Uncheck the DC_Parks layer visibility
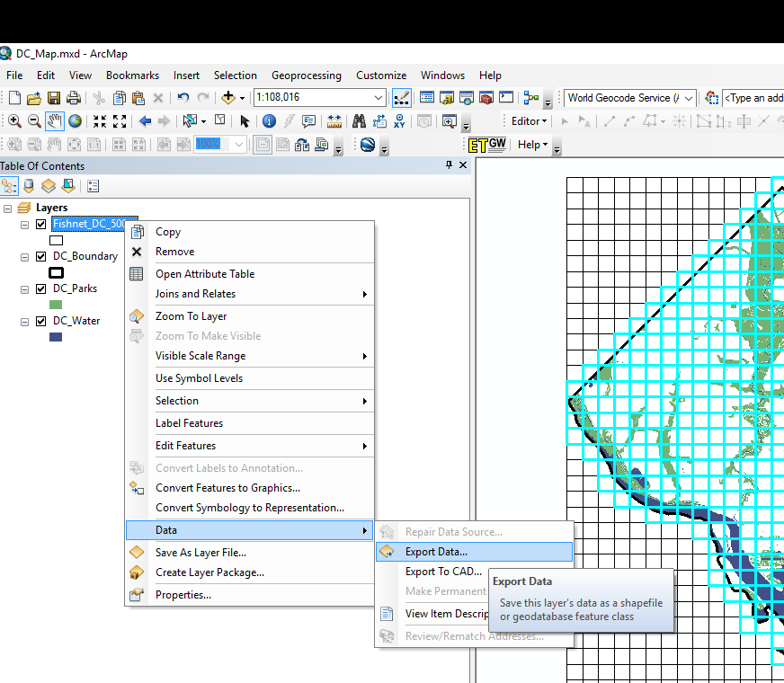This screenshot has height=683, width=784. pos(40,288)
